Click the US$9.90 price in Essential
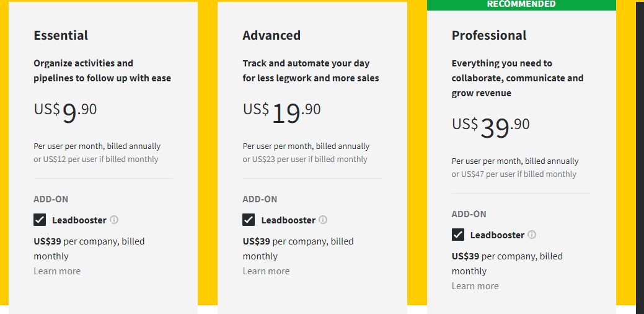 tap(65, 112)
